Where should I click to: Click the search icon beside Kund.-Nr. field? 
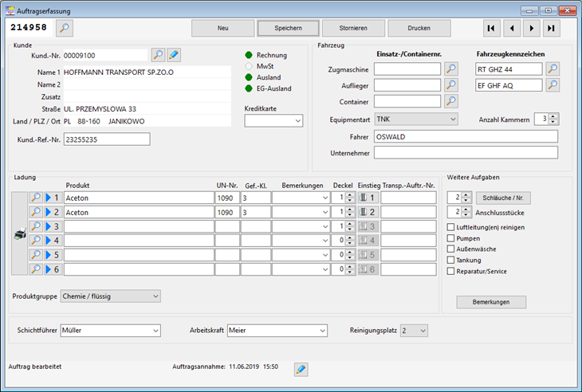pos(158,55)
